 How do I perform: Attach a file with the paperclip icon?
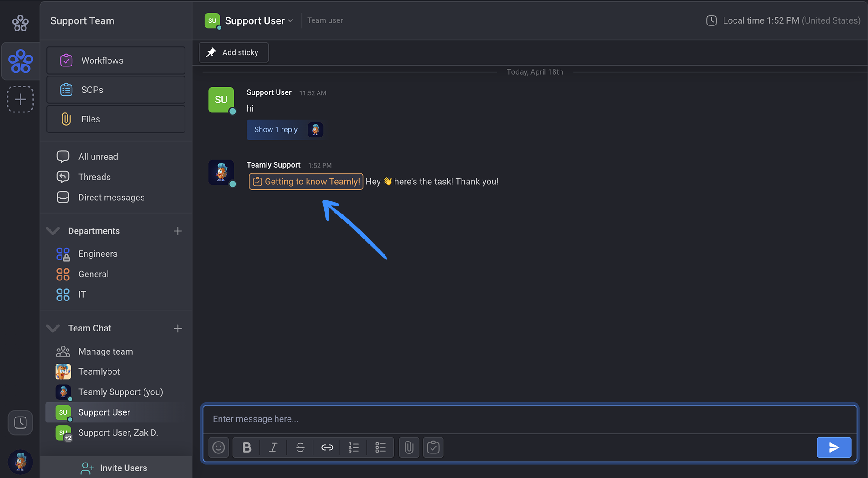click(x=409, y=447)
